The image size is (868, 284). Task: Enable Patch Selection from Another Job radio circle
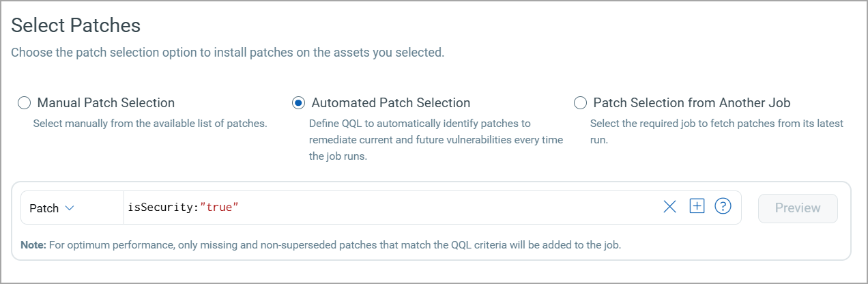(x=580, y=103)
